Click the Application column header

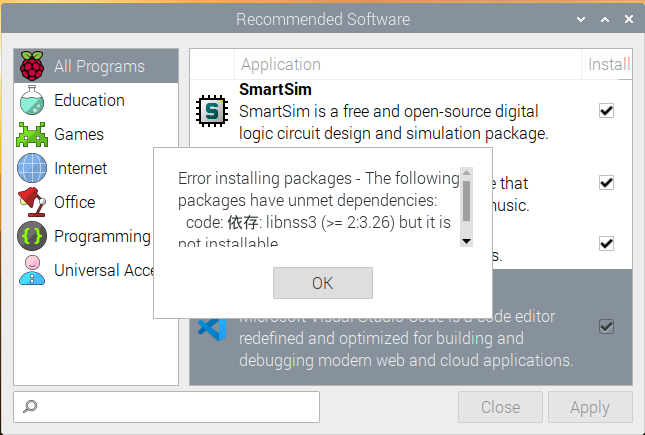click(x=408, y=65)
